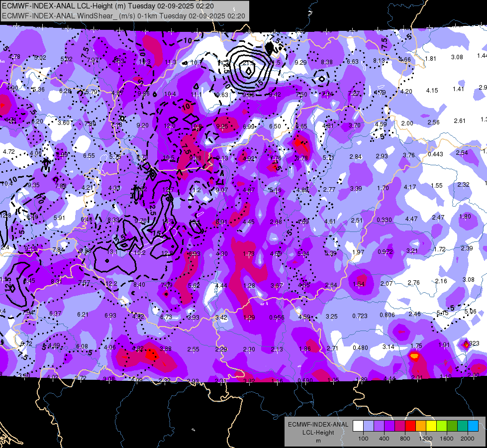Viewport: 487px width, 448px height.
Task: Click the '0.806' wind shear value
Action: coord(387,315)
